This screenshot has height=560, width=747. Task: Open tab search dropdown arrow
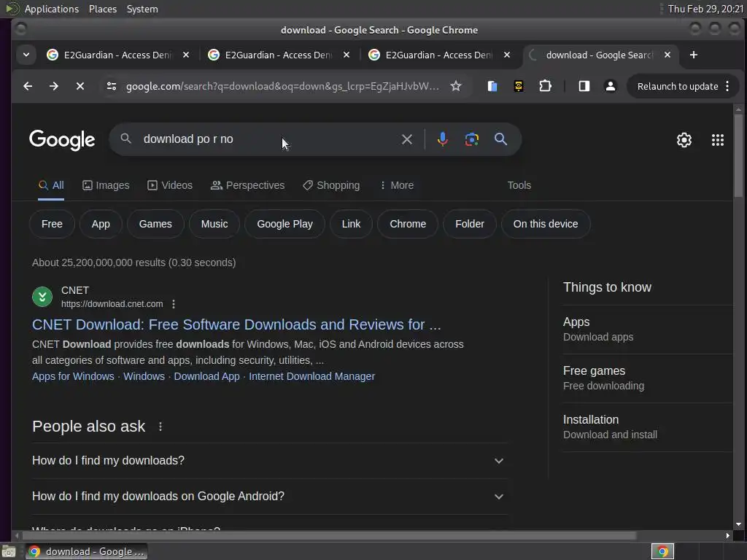26,55
